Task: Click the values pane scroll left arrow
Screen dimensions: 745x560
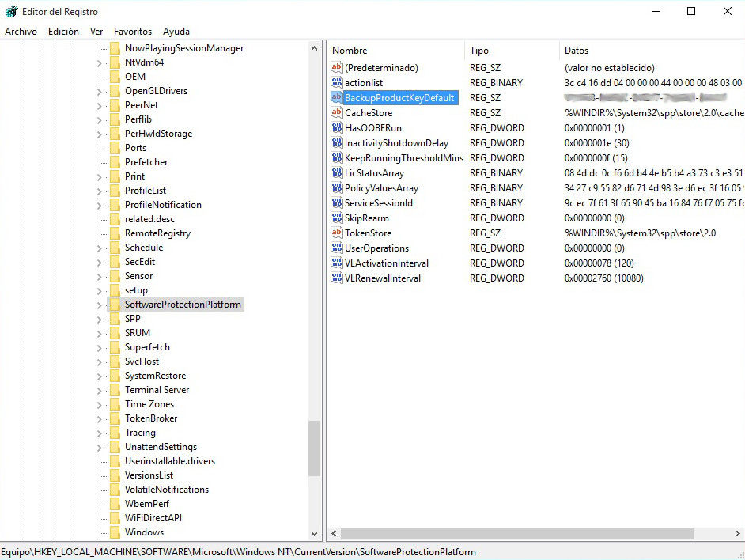Action: point(334,533)
